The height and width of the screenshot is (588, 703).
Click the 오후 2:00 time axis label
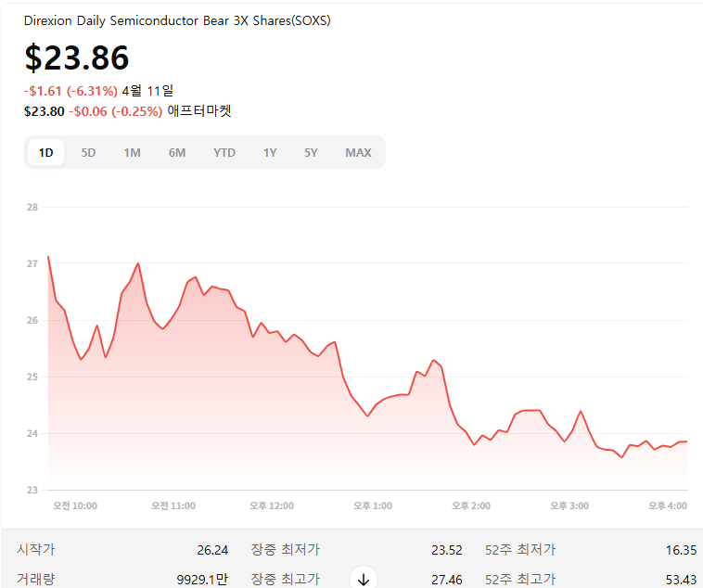click(471, 506)
